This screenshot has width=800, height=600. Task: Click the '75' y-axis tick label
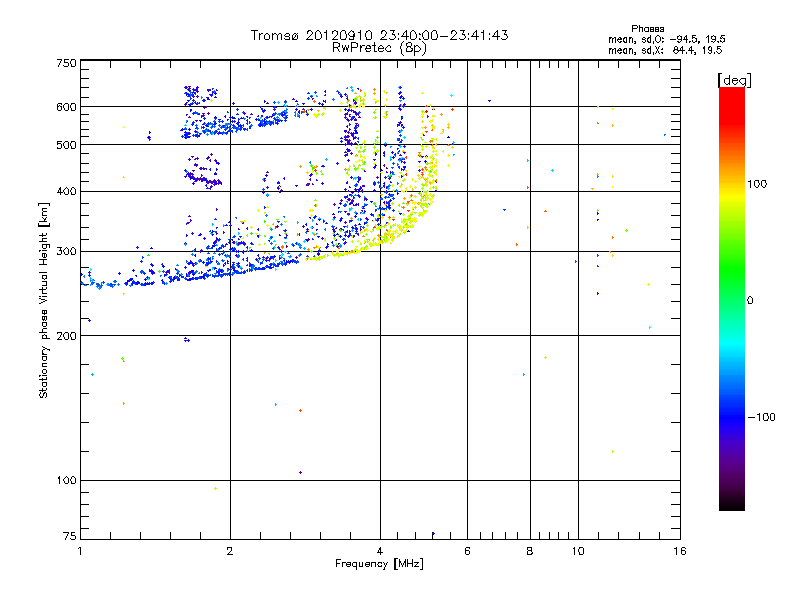pos(70,536)
